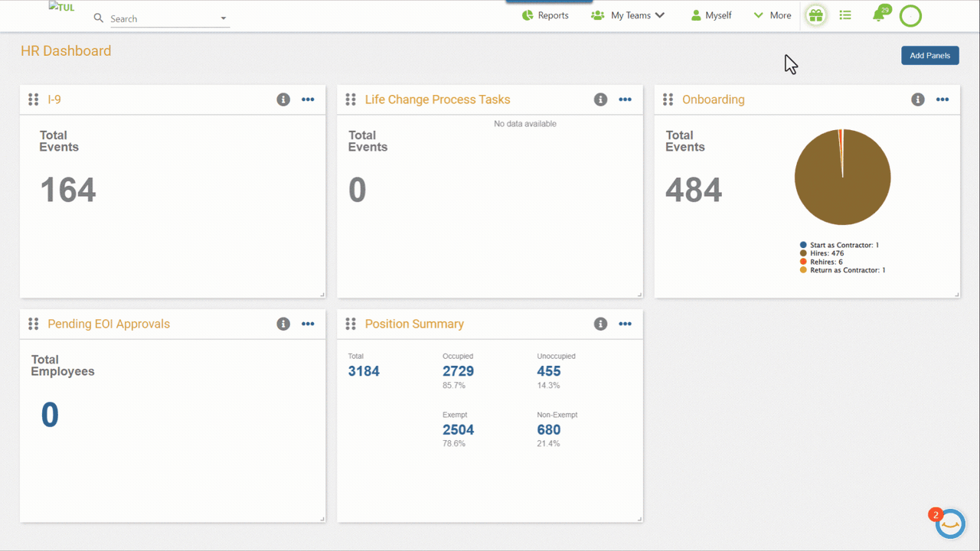This screenshot has width=980, height=551.
Task: Toggle the Hires legend color swatch
Action: click(x=803, y=253)
